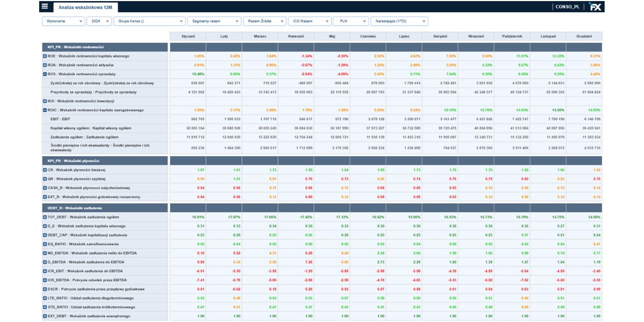Click the Luty column header
This screenshot has height=322, width=644.
click(224, 36)
